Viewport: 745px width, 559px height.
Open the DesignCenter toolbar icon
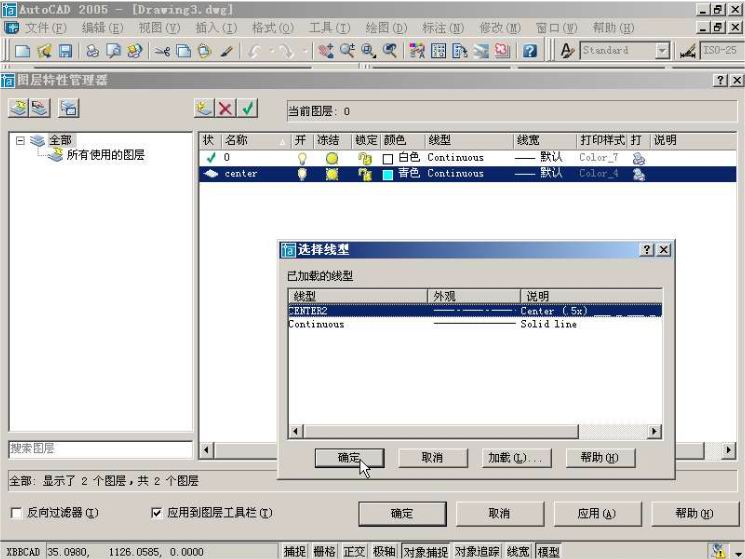(x=439, y=50)
